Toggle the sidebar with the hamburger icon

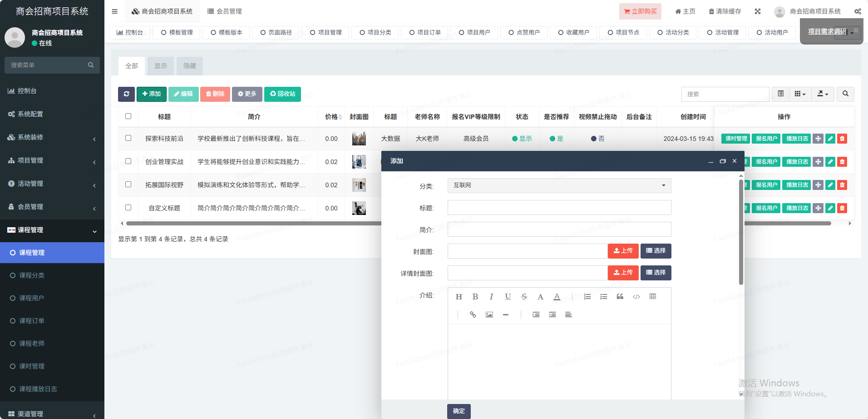pyautogui.click(x=114, y=11)
